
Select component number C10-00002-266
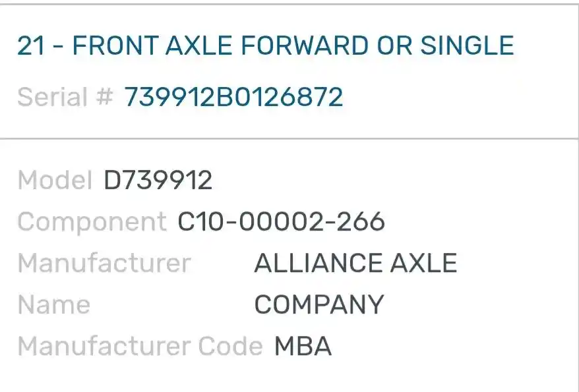point(281,222)
